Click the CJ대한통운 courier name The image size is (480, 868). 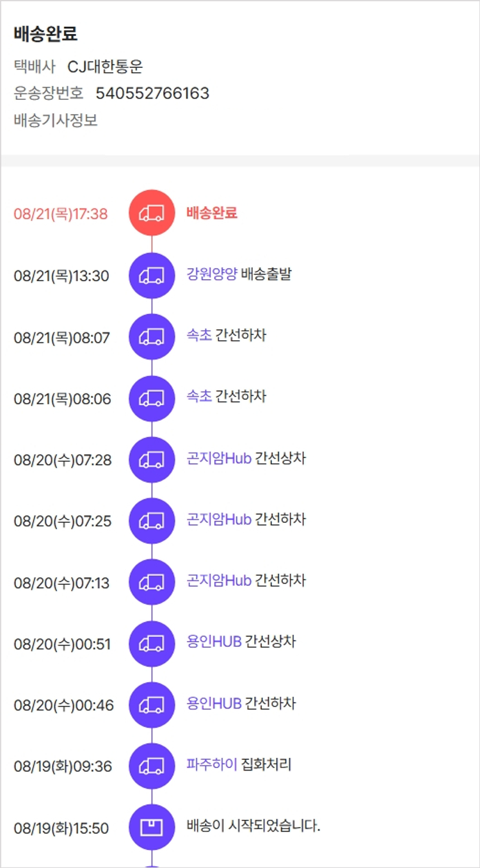click(x=105, y=67)
